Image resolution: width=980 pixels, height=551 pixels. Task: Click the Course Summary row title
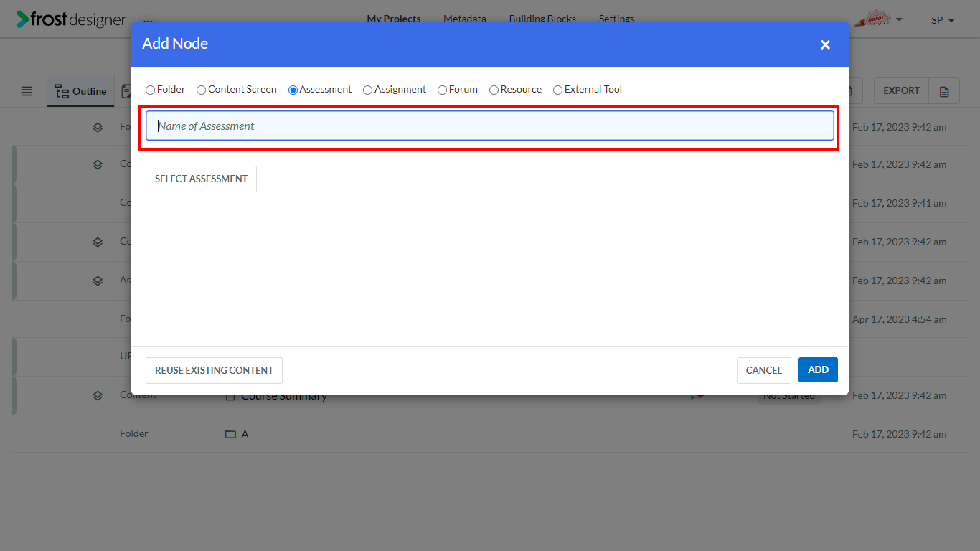pos(284,396)
